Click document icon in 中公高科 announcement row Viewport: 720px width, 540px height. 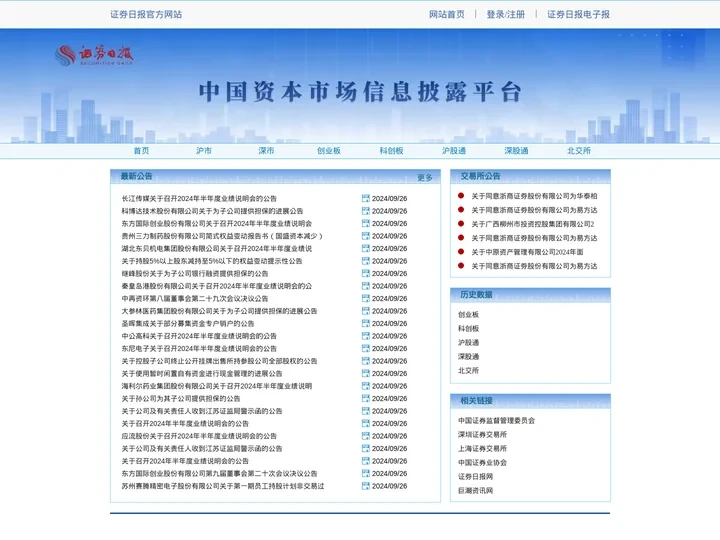366,336
